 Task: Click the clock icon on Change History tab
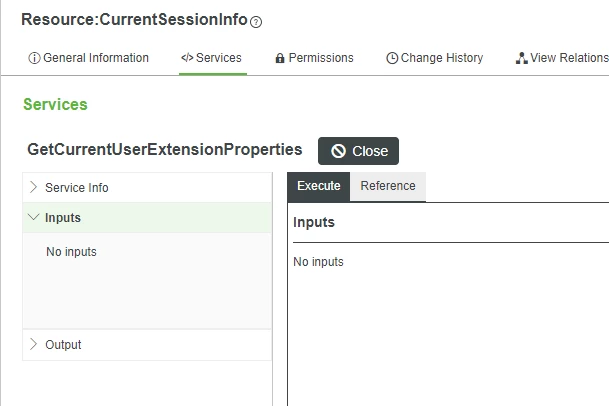point(392,58)
